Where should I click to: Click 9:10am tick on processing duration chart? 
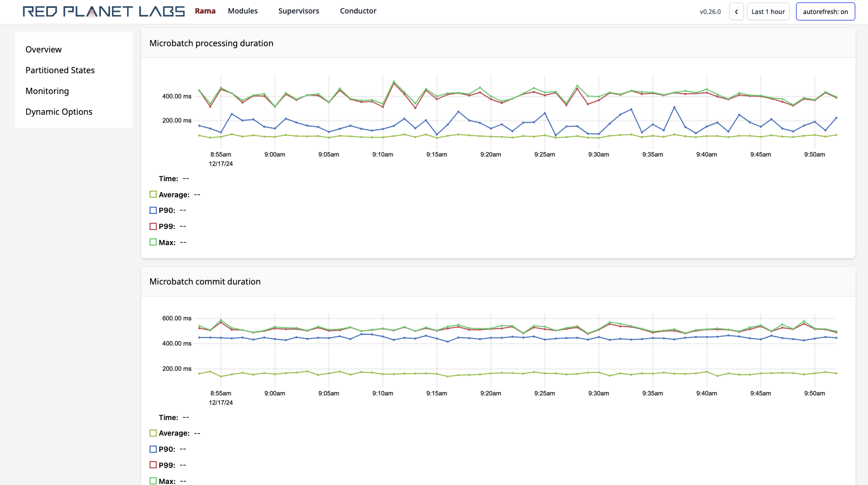point(383,154)
